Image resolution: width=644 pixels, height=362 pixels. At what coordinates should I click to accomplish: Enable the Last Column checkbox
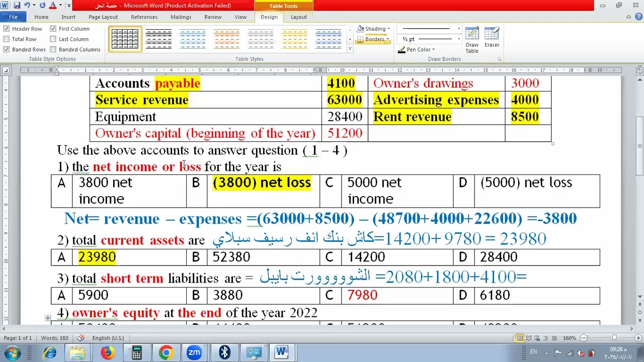(x=53, y=39)
